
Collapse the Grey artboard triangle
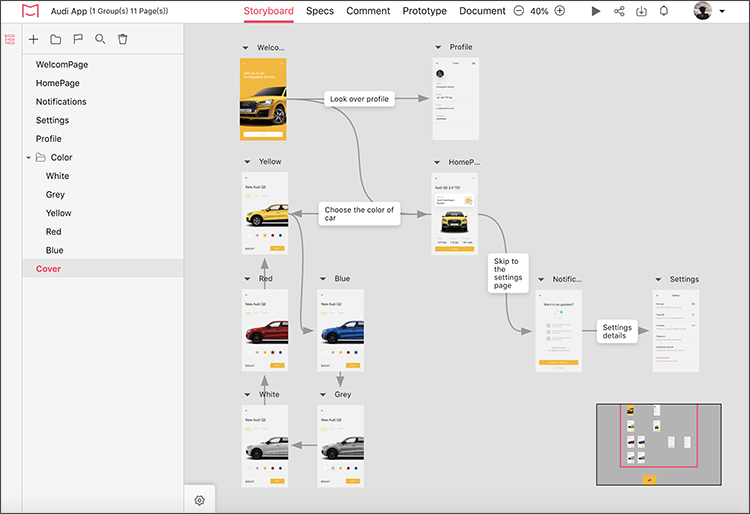323,394
